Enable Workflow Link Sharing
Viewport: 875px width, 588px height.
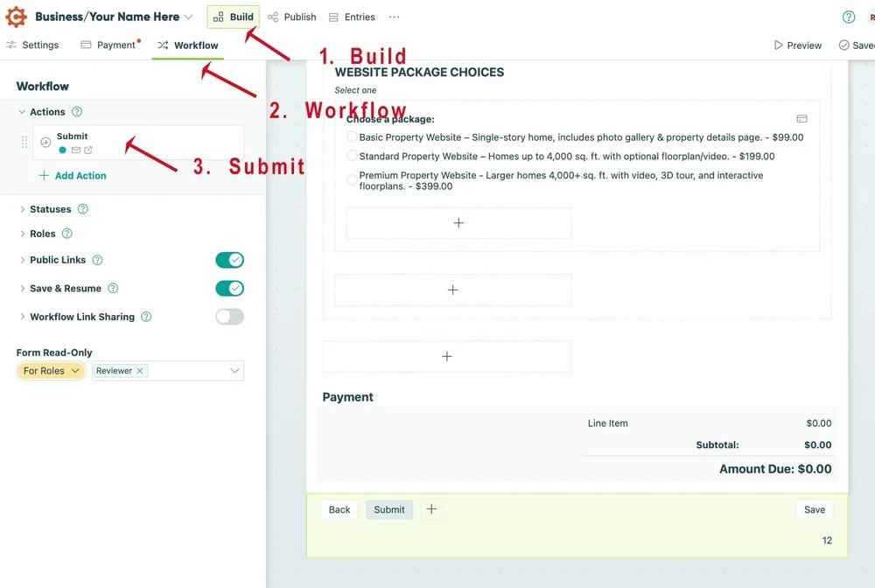tap(229, 317)
